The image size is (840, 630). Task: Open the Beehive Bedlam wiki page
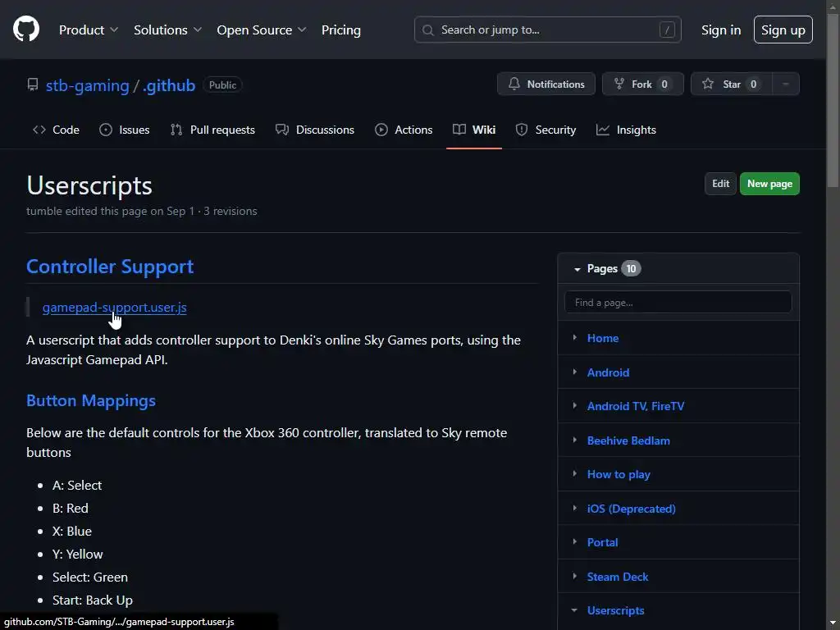tap(628, 441)
